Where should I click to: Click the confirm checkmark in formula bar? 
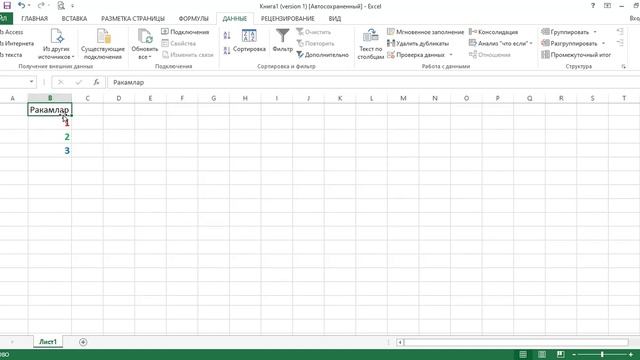coord(78,82)
